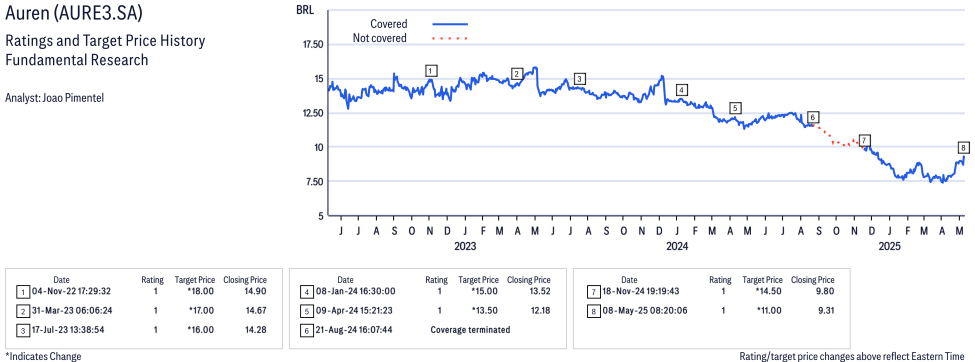Click the 2025 year label on x-axis

[x=890, y=246]
